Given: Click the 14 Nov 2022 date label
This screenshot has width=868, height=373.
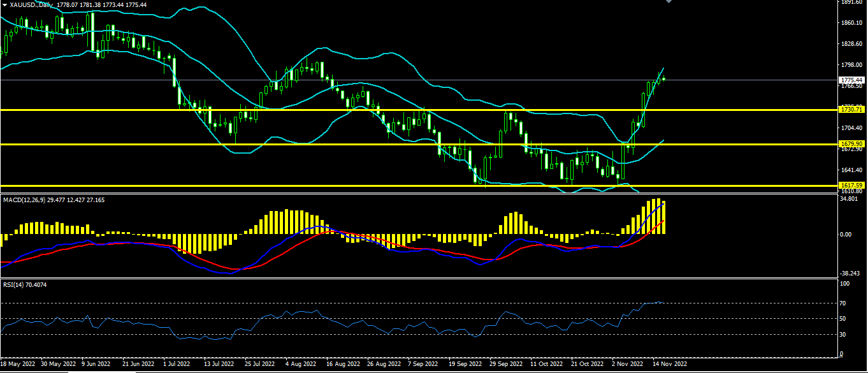Looking at the screenshot, I should pyautogui.click(x=670, y=364).
